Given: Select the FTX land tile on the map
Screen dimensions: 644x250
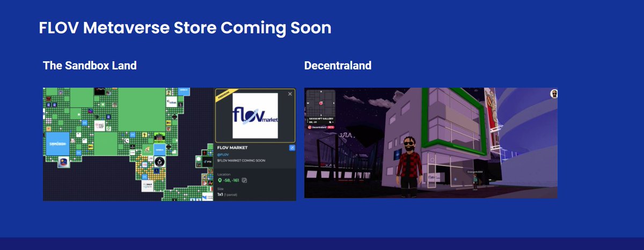Looking at the screenshot, I should tap(208, 161).
